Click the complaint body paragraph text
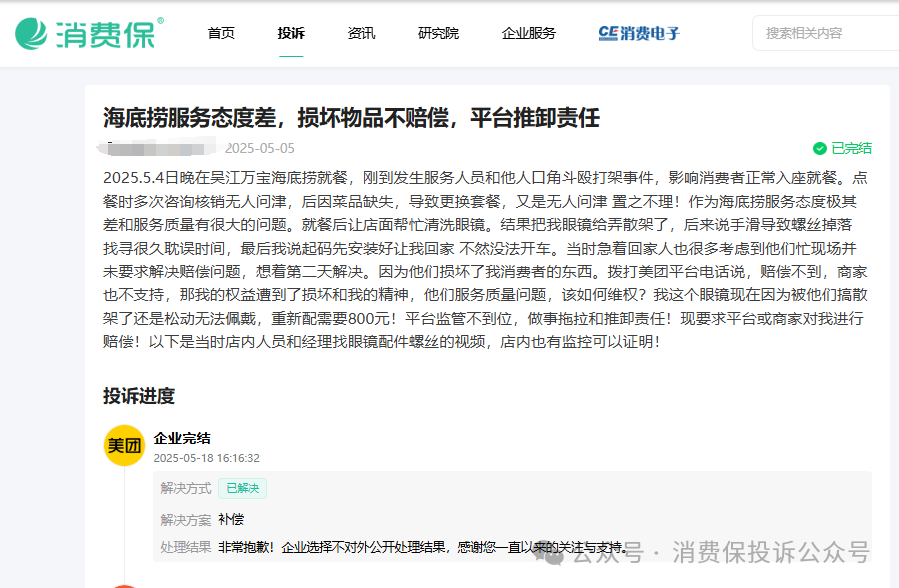899x588 pixels. [x=485, y=260]
